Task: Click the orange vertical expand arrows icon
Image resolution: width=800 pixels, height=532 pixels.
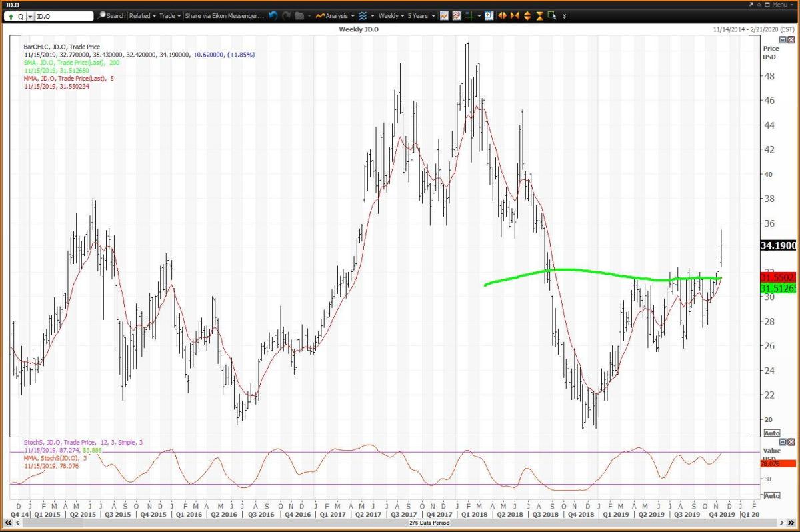Action: (527, 15)
